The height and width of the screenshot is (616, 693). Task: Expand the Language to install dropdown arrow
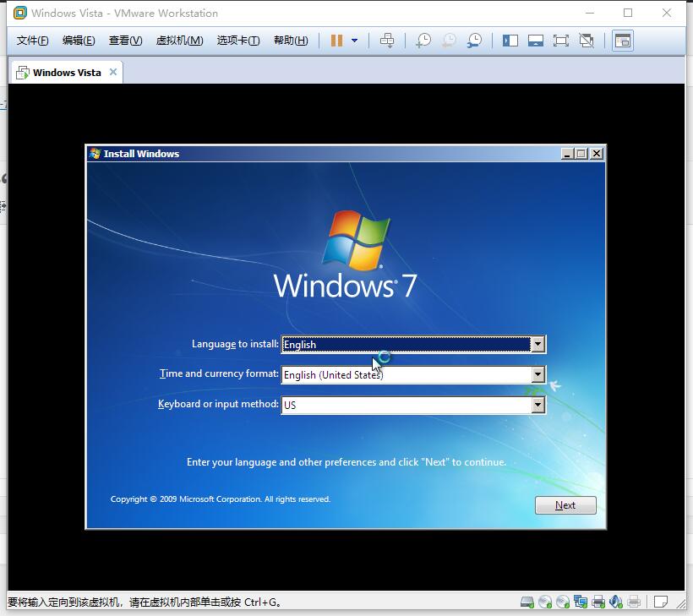(537, 344)
